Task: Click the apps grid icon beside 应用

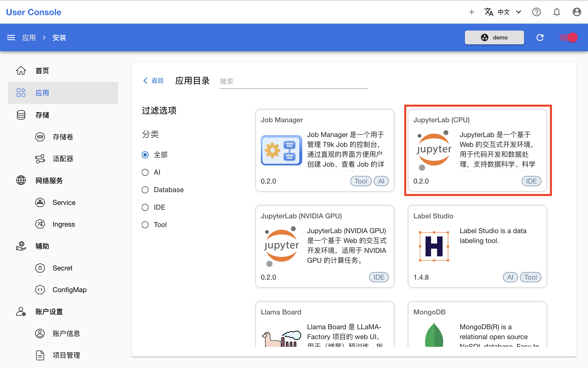Action: pos(21,93)
